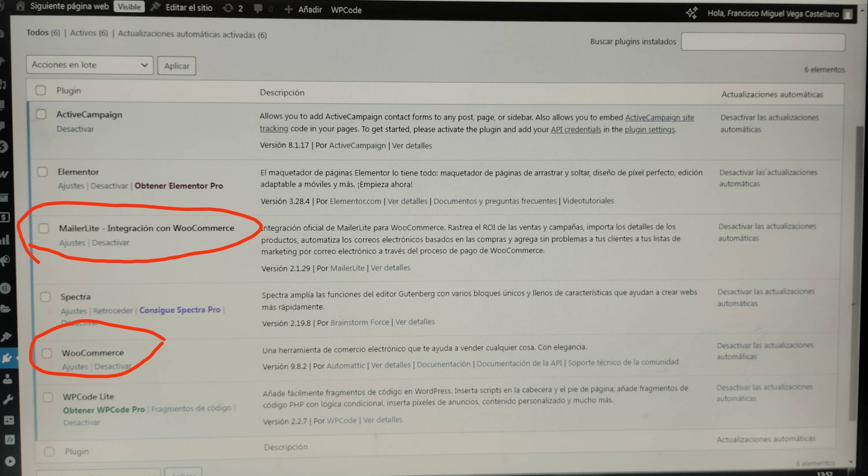Open the WPCode admin bar menu
Screen dimensions: 868x476
pos(346,10)
